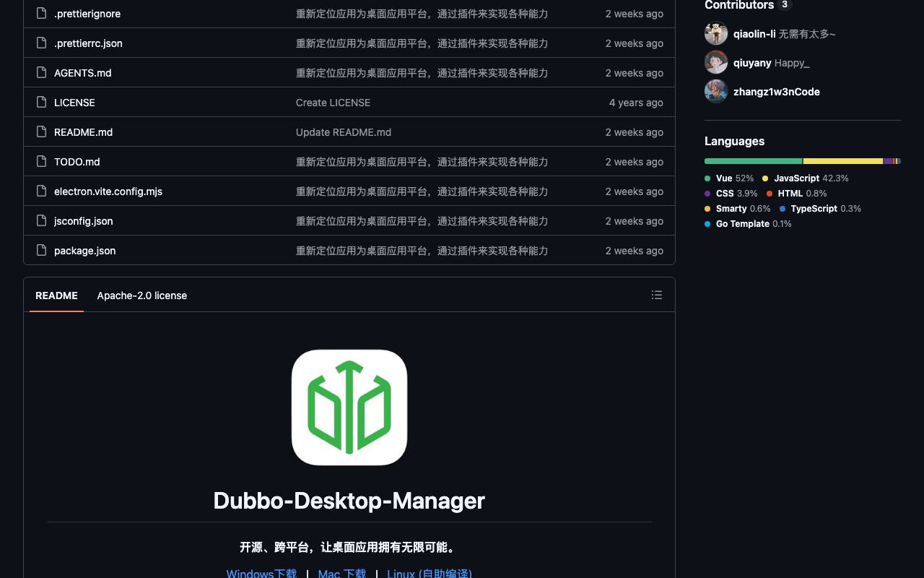Click the purple color dot beside CSS
Image resolution: width=924 pixels, height=578 pixels.
pos(708,194)
